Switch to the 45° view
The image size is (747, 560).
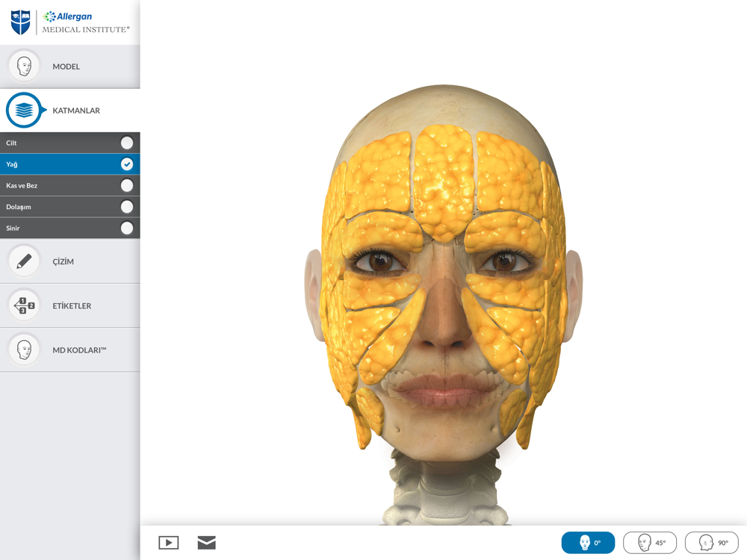point(650,542)
